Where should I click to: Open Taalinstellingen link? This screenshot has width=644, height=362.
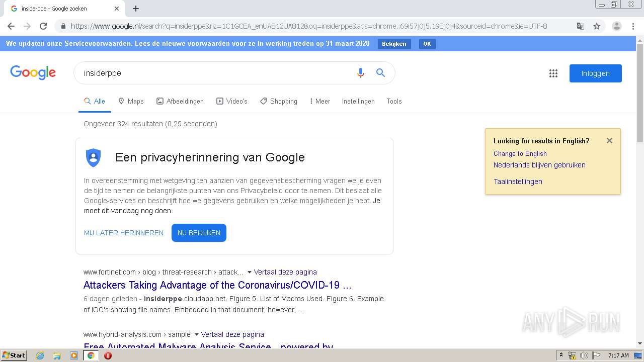(518, 182)
